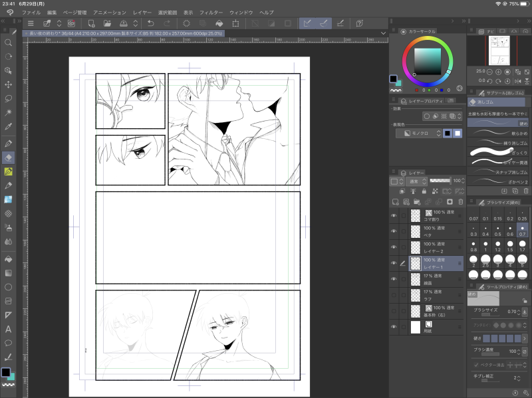Select the Zoom (magnifier) tool
532x398 pixels.
(9, 43)
